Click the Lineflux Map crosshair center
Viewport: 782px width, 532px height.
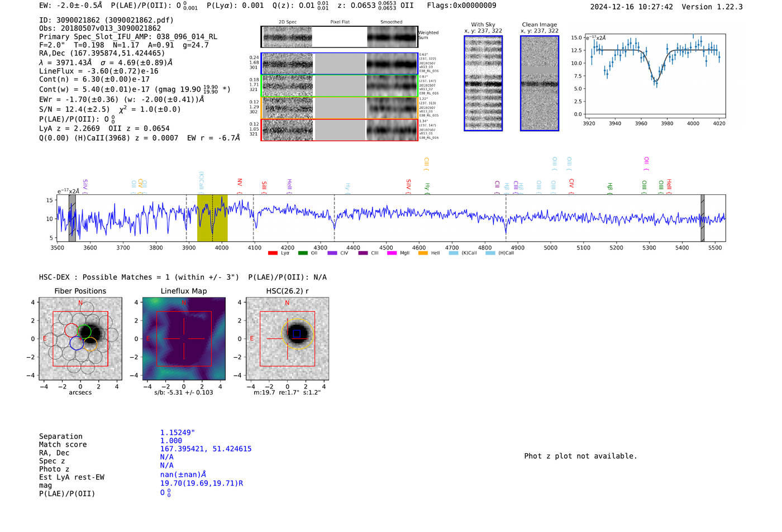[184, 339]
